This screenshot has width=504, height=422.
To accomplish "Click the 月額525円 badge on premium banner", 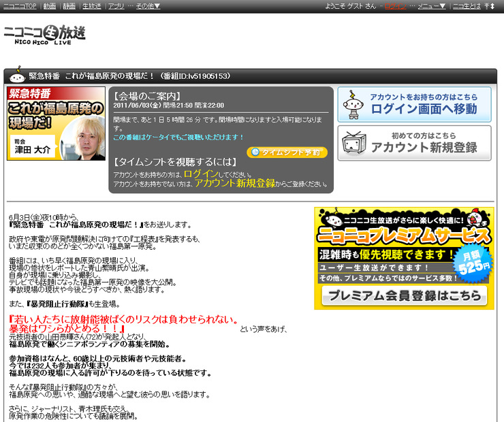I will (473, 263).
